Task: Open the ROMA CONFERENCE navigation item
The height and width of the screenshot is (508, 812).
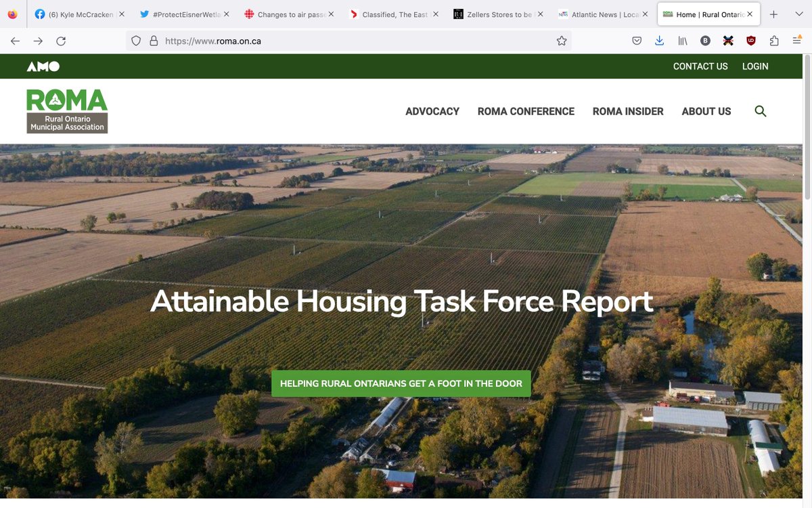Action: coord(526,111)
